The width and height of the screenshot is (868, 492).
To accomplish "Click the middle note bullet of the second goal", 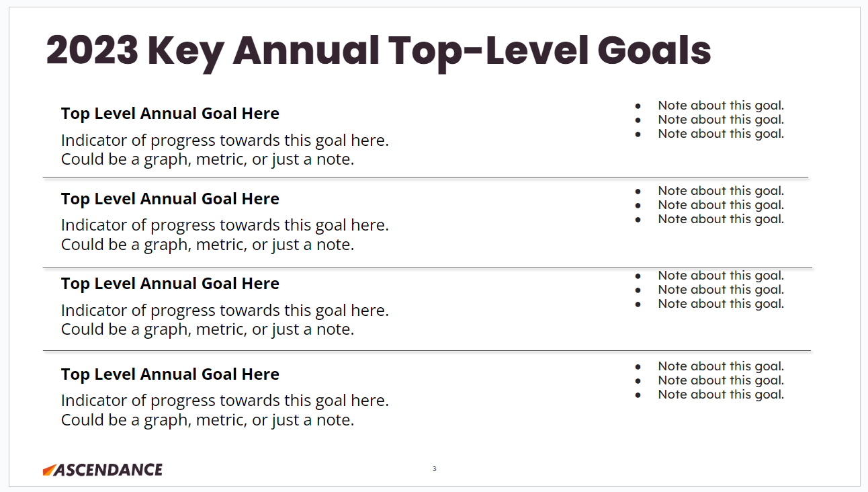I will 720,205.
